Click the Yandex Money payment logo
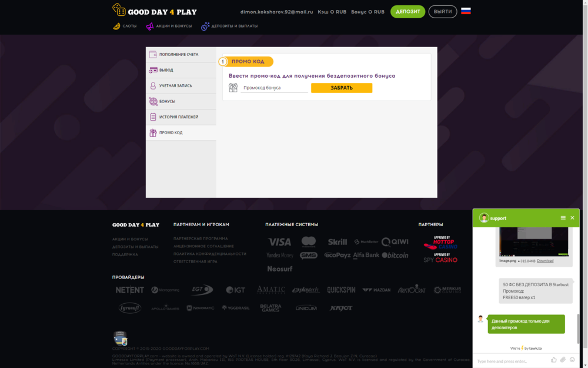This screenshot has width=588, height=368. click(280, 256)
